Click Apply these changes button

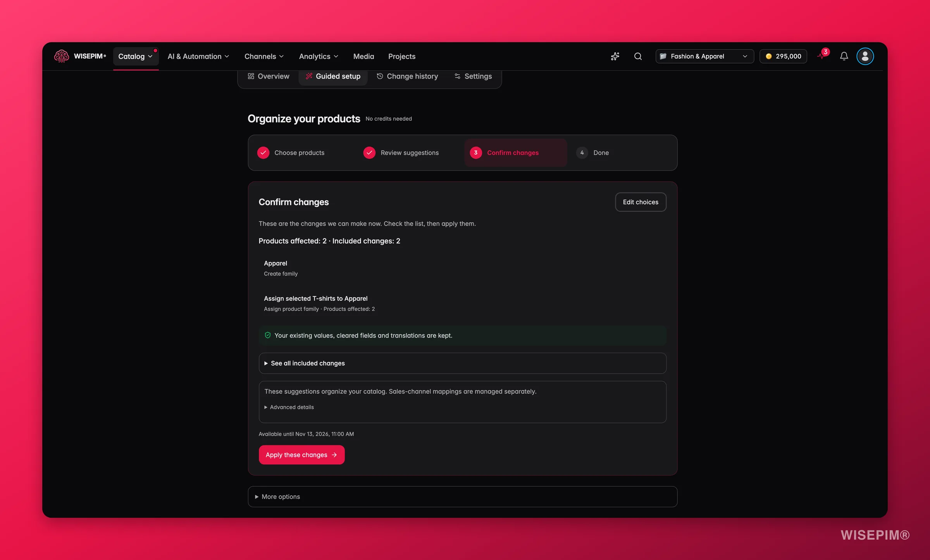coord(301,455)
